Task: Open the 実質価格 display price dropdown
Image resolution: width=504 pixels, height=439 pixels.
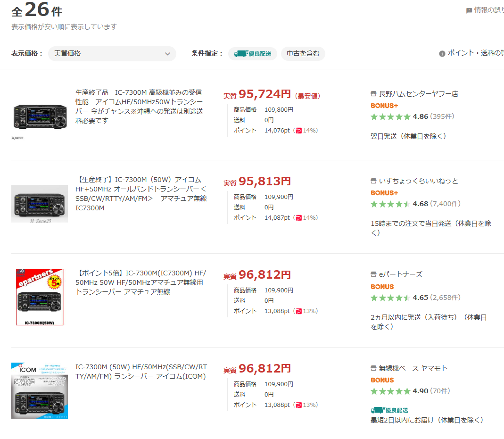Action: click(x=112, y=54)
